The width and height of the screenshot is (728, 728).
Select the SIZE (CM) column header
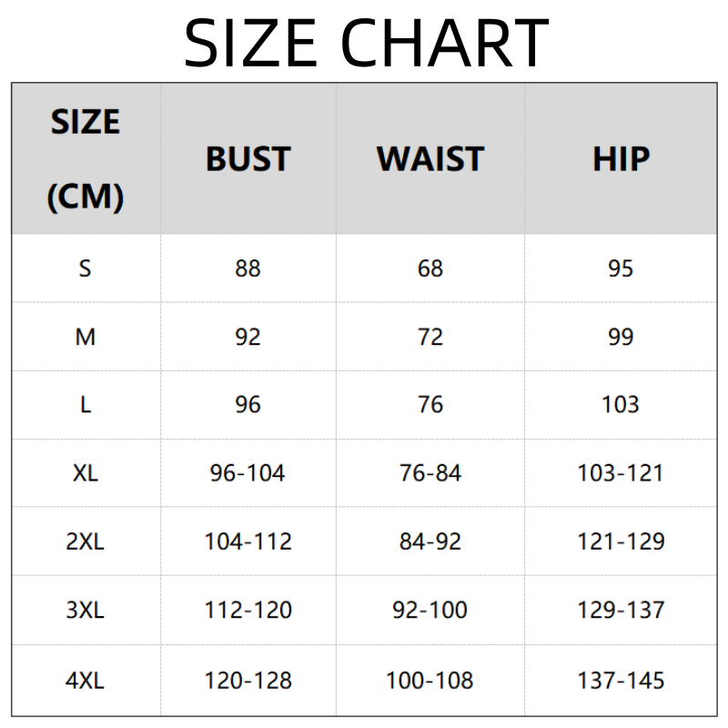click(86, 158)
